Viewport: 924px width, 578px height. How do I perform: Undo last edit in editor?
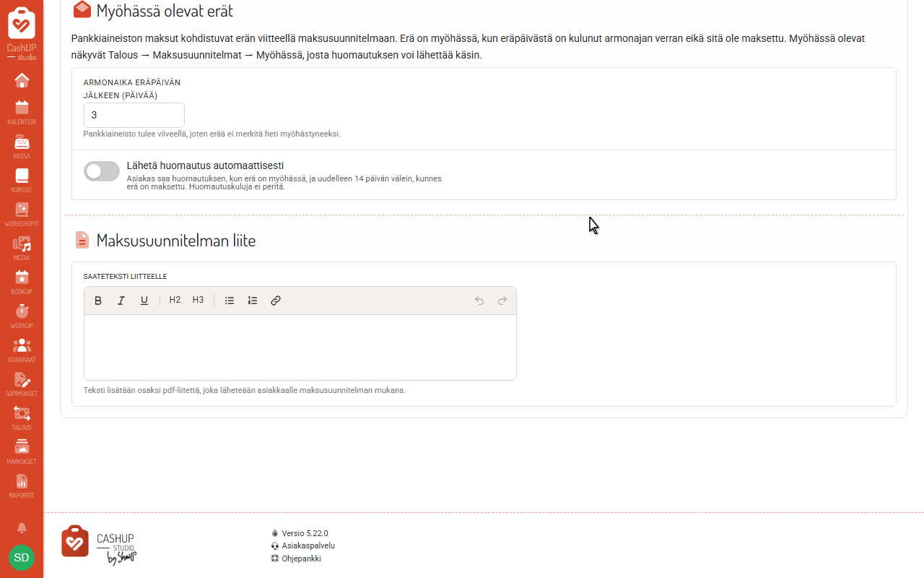coord(479,301)
